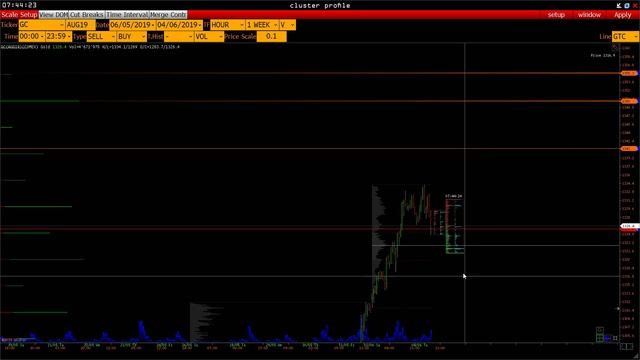Open the lowercase setup menu at right
Image resolution: width=640 pixels, height=360 pixels.
556,15
